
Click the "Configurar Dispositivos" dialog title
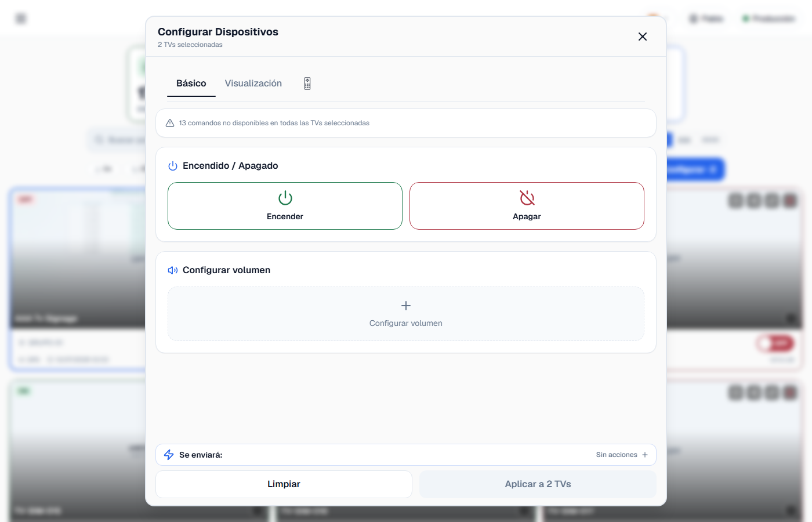click(x=218, y=32)
